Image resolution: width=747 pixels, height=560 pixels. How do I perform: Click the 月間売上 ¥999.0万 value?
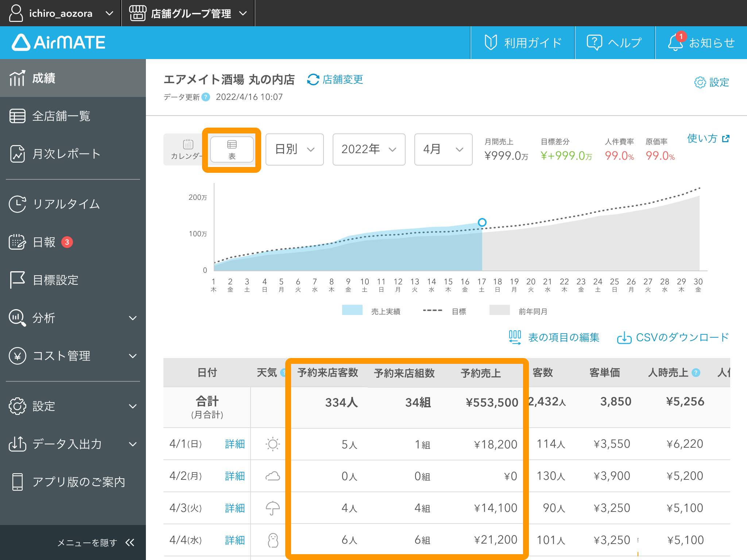pos(506,156)
